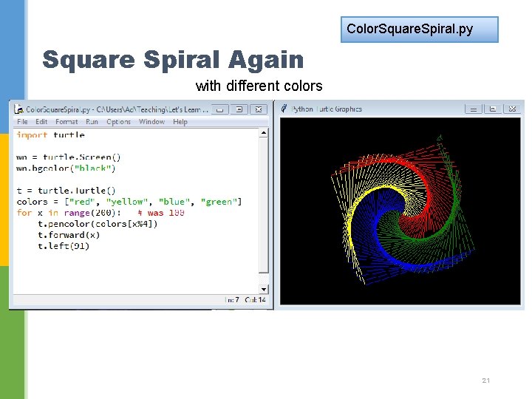Open the Window menu in IDLE
This screenshot has width=532, height=399.
[x=151, y=121]
